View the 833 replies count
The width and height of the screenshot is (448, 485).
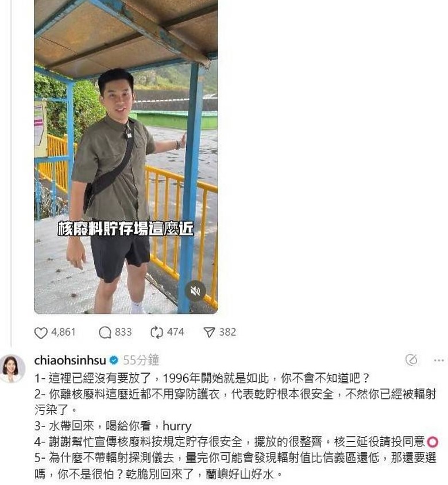pyautogui.click(x=123, y=332)
